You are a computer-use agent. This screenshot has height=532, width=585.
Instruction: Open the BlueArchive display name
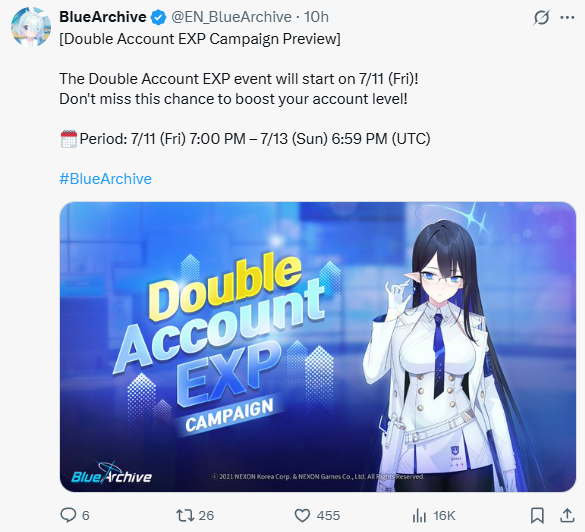(103, 17)
